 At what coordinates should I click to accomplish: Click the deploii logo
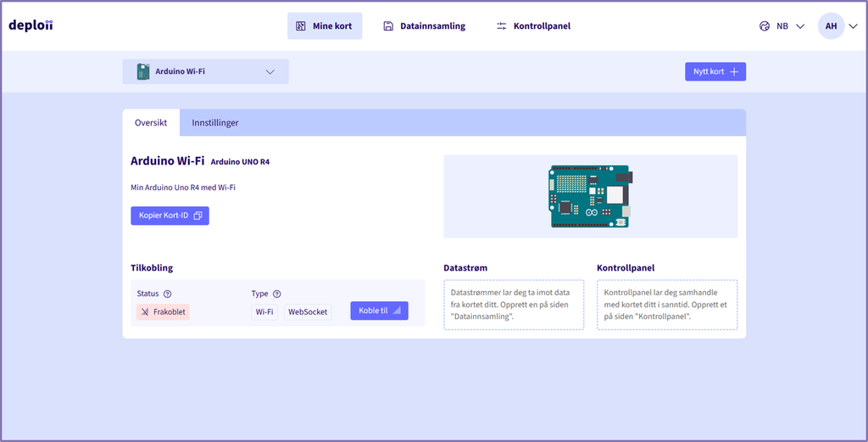[31, 25]
